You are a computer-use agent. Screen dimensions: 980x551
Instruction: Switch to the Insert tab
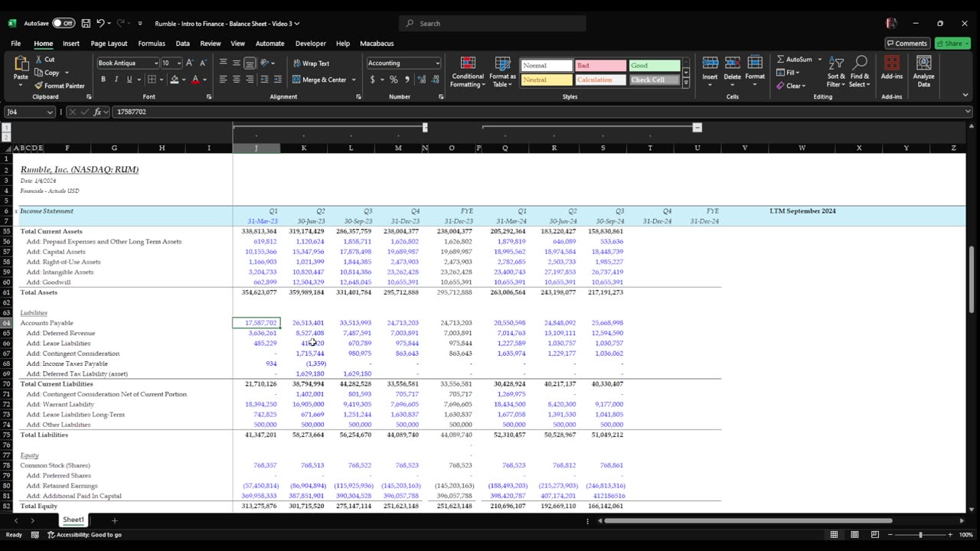(x=71, y=44)
